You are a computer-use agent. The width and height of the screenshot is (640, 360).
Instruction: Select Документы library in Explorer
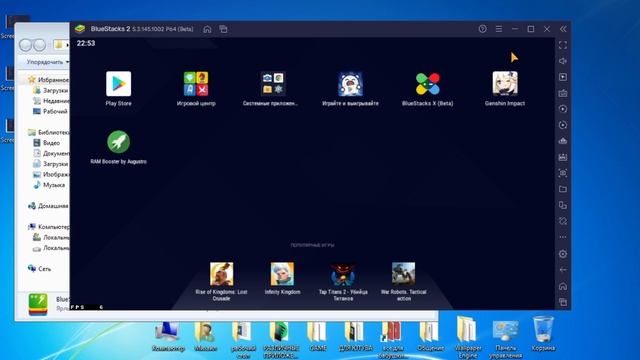pos(51,153)
